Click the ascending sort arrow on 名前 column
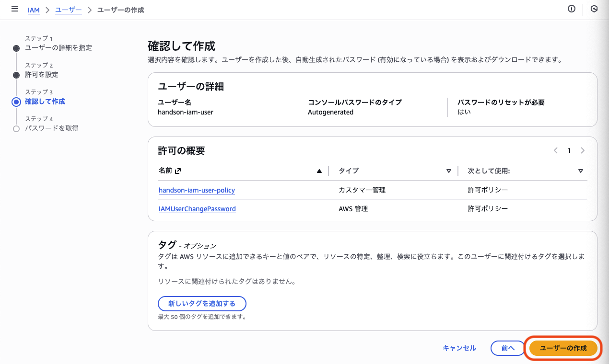Viewport: 609px width, 364px height. coord(319,171)
